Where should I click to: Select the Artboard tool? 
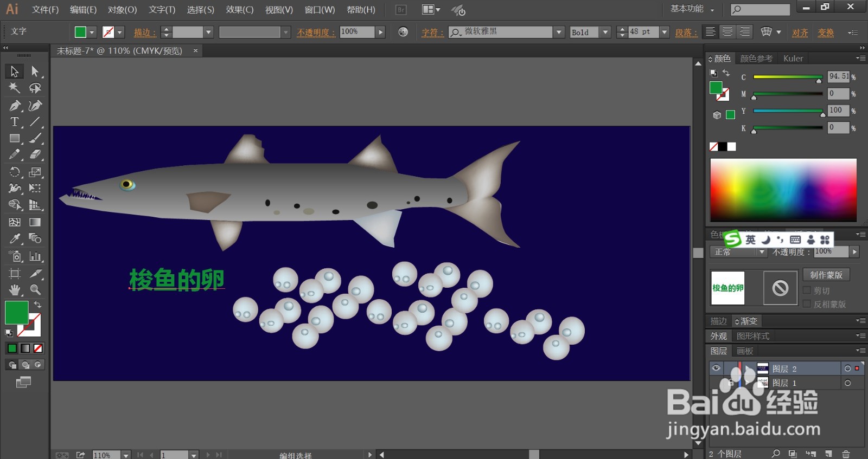tap(15, 273)
